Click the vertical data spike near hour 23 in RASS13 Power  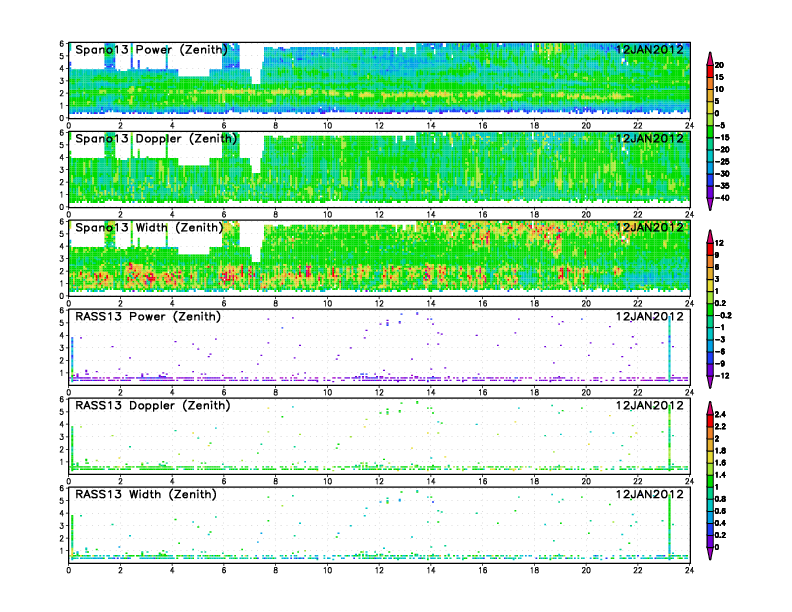(x=670, y=348)
